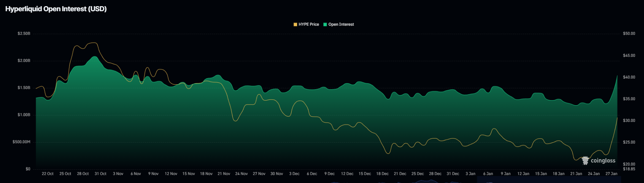Select the 22 Oct date label
The height and width of the screenshot is (183, 644).
[x=47, y=174]
